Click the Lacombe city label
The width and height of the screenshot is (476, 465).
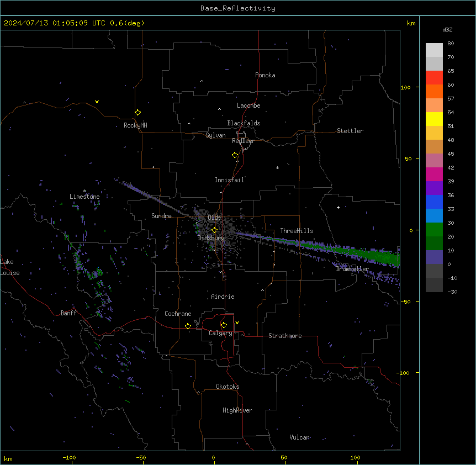[248, 105]
